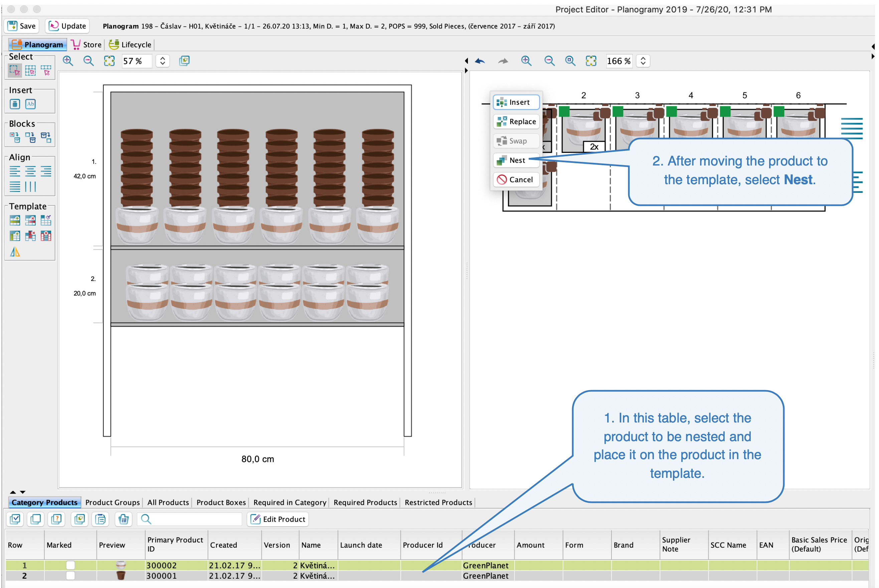
Task: Click the vertical lines align icon
Action: 30,186
